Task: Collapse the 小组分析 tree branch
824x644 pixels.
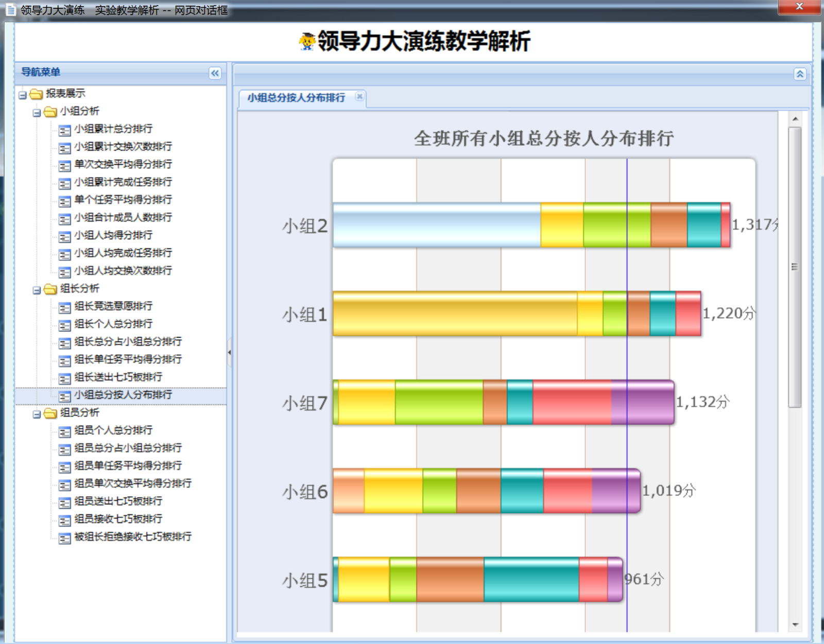Action: 37,112
